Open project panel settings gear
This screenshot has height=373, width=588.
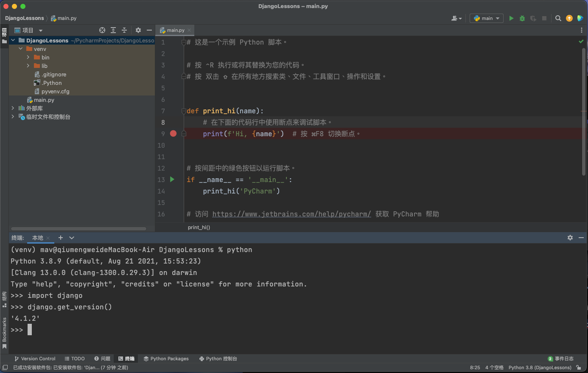click(138, 30)
